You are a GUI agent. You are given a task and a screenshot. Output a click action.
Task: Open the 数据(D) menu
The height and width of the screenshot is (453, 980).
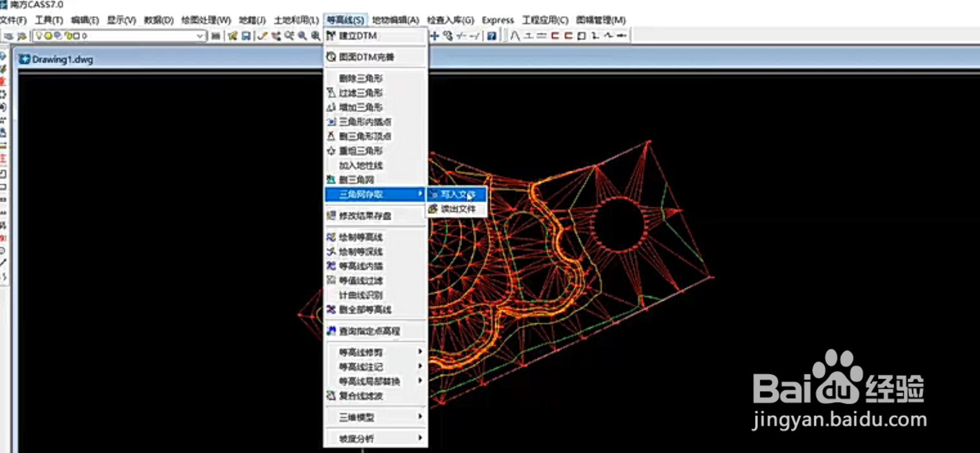(x=159, y=20)
